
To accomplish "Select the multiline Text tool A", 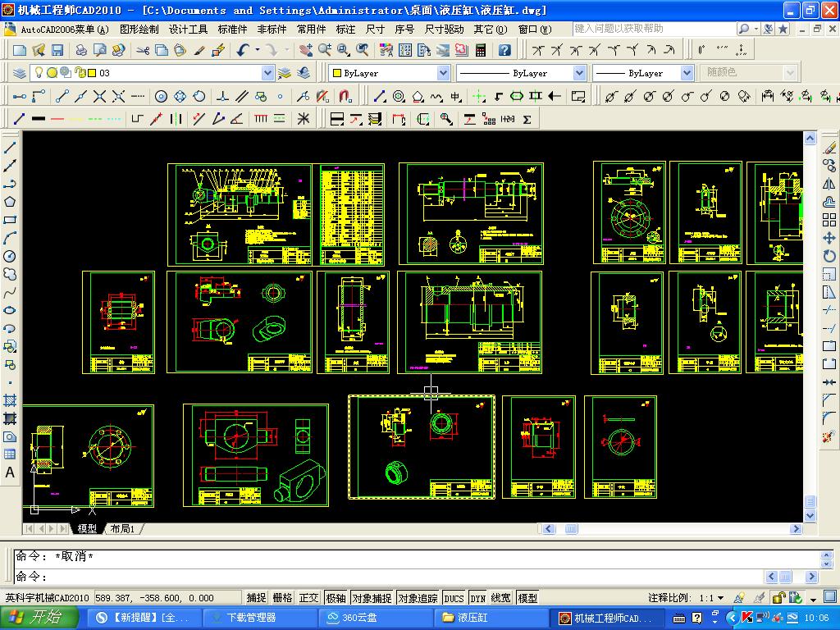I will pyautogui.click(x=10, y=472).
